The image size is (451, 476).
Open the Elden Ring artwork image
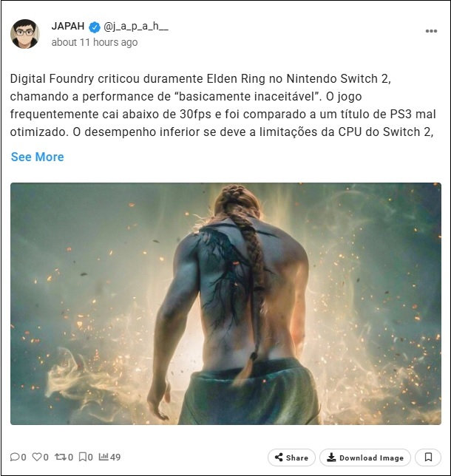point(225,304)
